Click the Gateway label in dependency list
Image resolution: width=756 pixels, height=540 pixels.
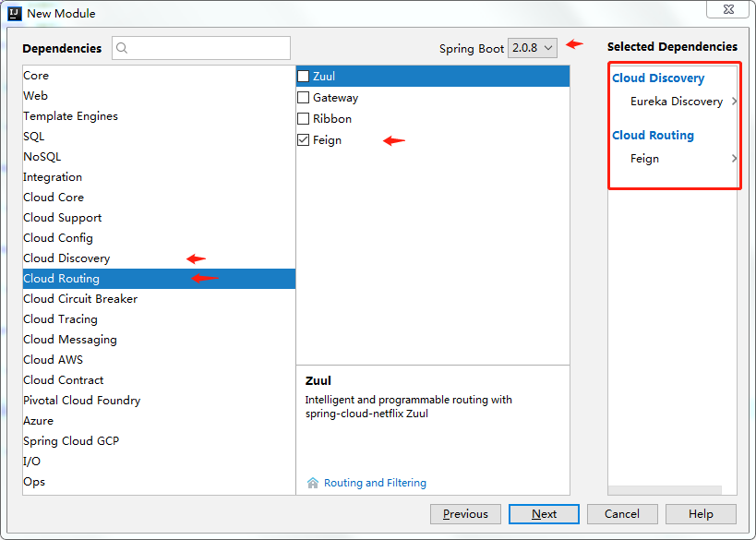click(x=336, y=98)
